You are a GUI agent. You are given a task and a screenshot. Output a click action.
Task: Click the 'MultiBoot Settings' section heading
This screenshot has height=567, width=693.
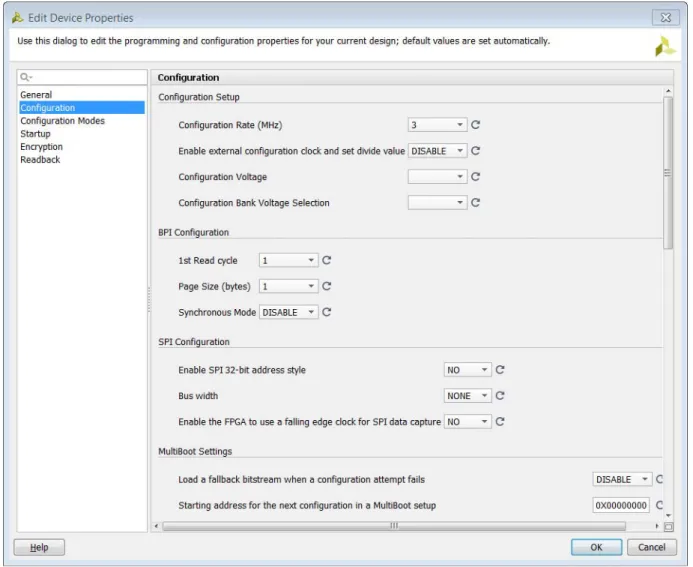coord(195,452)
